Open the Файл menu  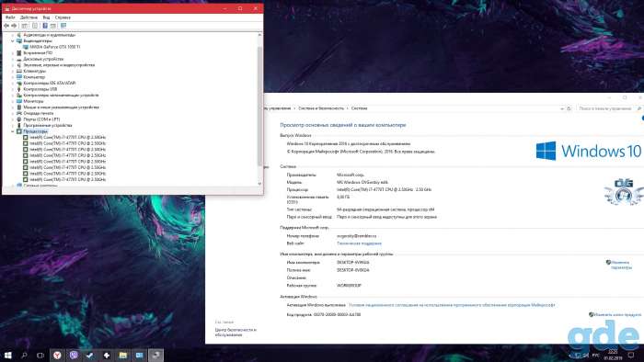click(x=10, y=17)
